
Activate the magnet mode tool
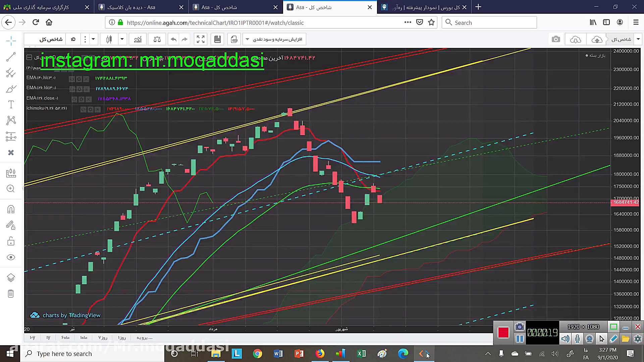tap(11, 209)
